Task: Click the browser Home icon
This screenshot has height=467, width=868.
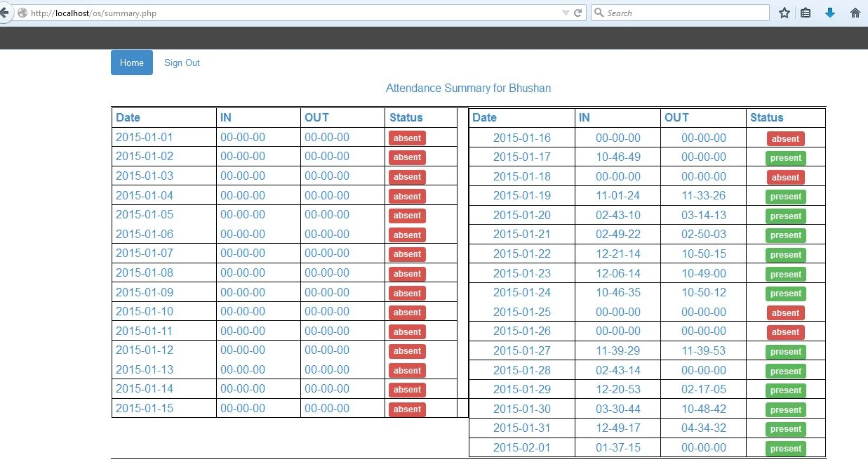Action: (855, 13)
